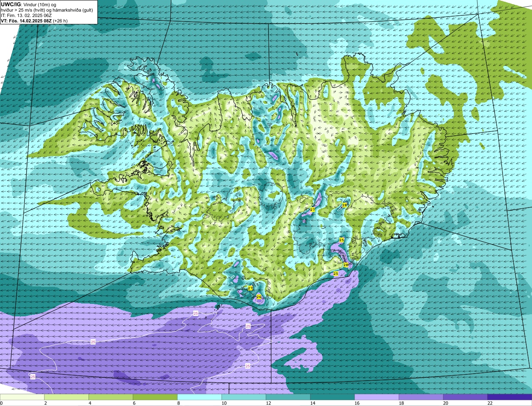Click the palest 0–2 m/s legend swatch
This screenshot has width=532, height=406.
tap(22, 397)
